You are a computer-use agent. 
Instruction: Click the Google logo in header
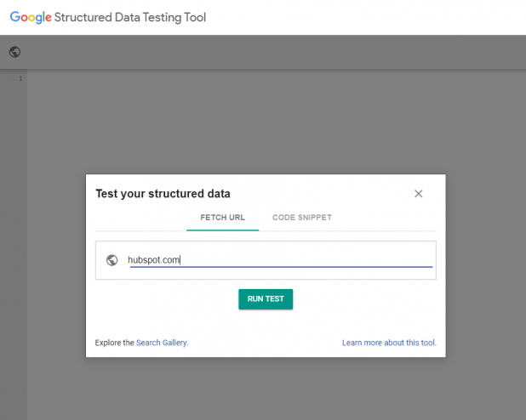click(31, 17)
